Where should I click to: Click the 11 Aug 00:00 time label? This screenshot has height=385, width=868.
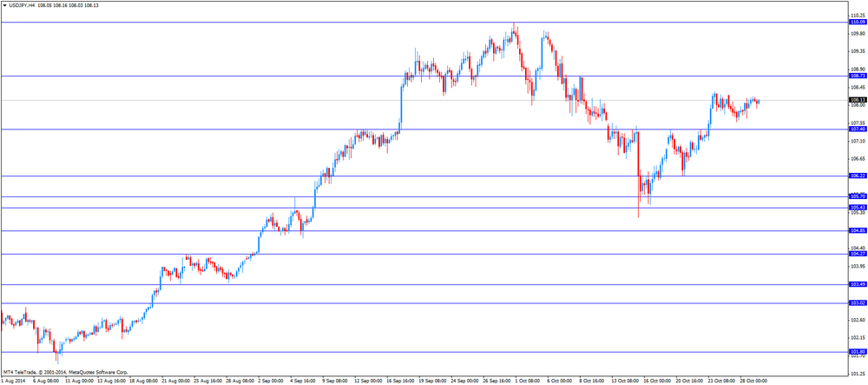click(x=78, y=382)
